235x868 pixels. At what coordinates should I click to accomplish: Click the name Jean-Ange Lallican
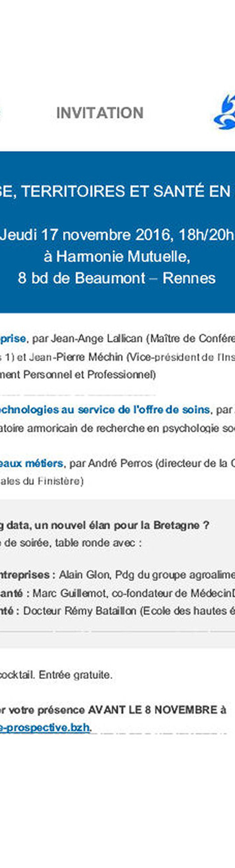pos(97,339)
